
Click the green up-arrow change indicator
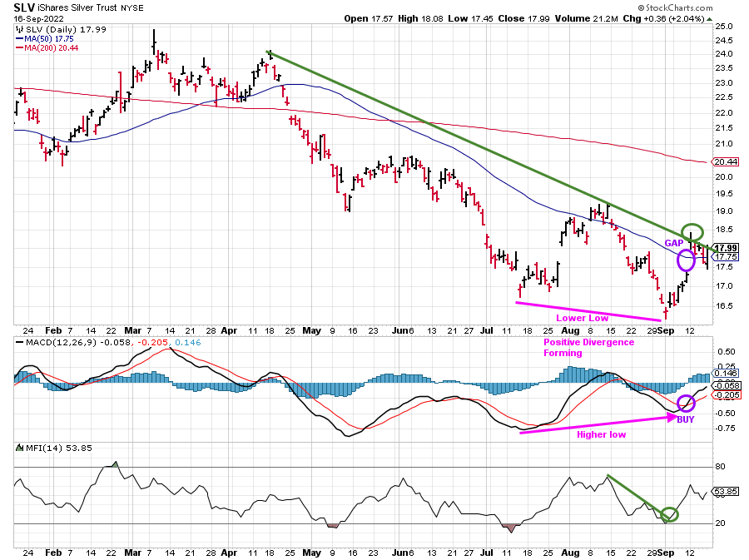(x=709, y=19)
